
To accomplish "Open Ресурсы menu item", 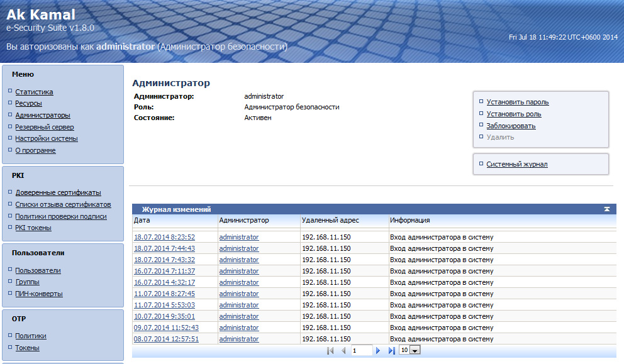I will pyautogui.click(x=29, y=104).
